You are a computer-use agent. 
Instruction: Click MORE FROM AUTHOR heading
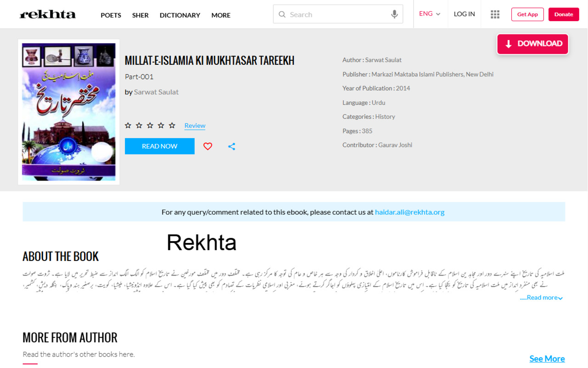[x=70, y=338]
